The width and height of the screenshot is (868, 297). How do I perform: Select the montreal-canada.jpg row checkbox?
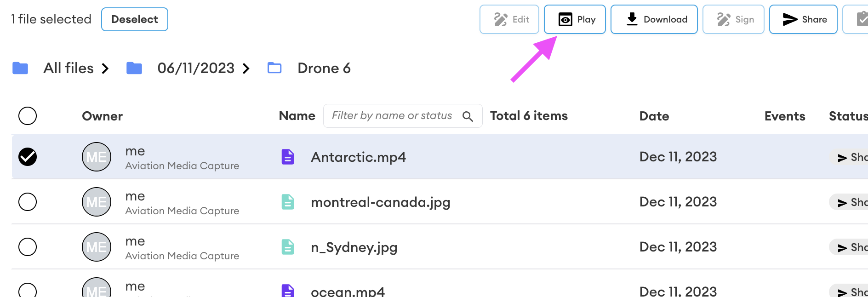(28, 202)
